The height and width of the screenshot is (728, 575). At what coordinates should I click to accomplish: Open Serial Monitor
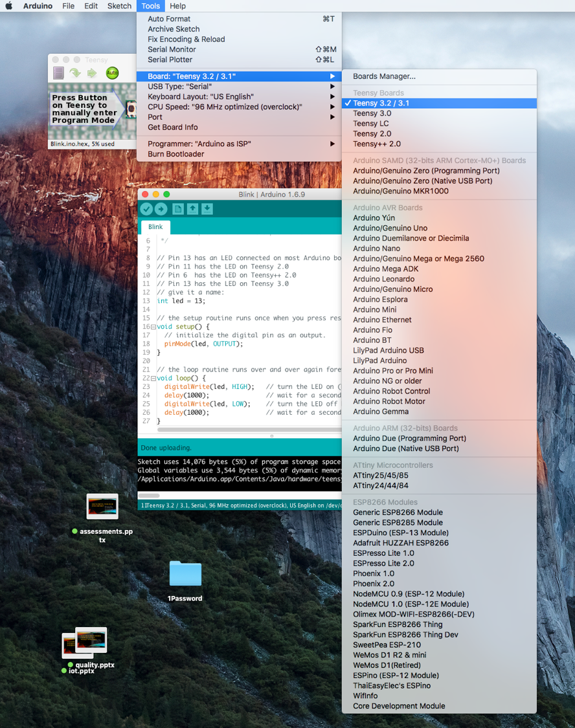pos(239,50)
